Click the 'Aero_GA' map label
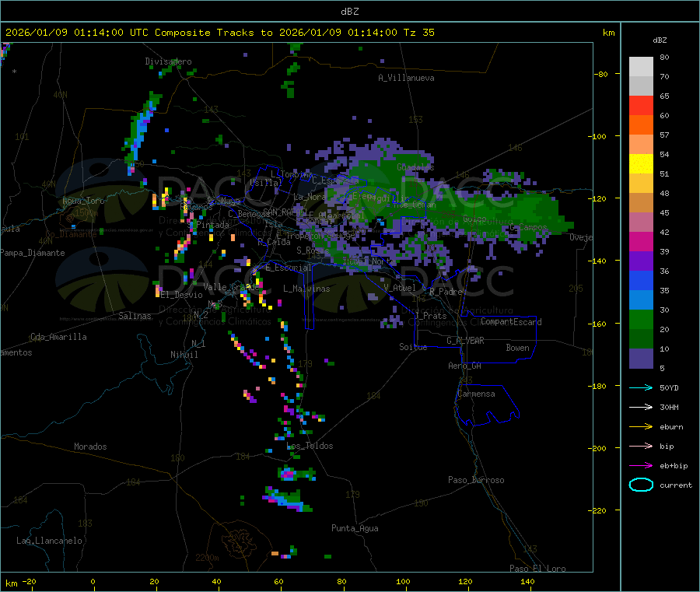Viewport: 700px width, 592px height. pyautogui.click(x=464, y=366)
